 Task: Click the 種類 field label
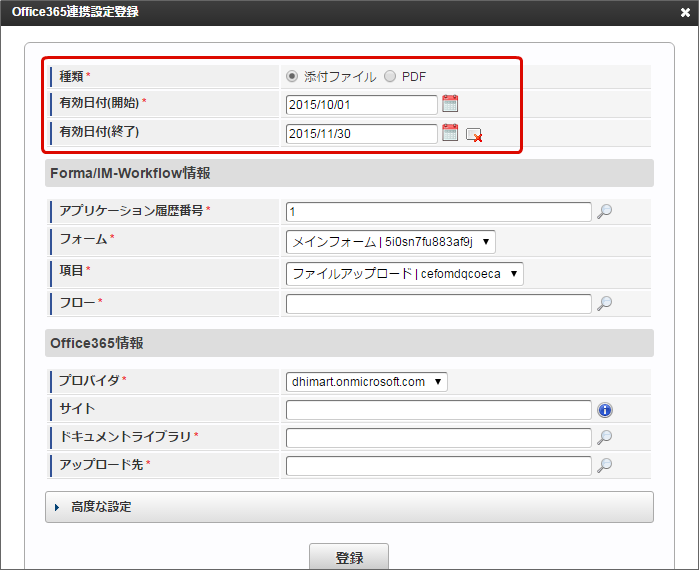tap(71, 77)
